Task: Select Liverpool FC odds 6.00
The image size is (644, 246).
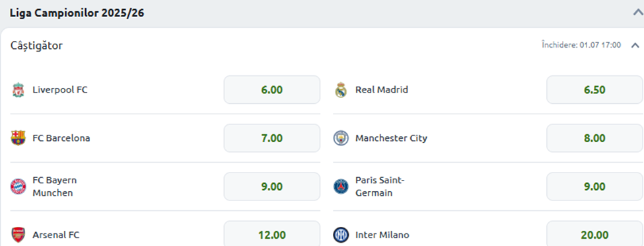Action: [272, 90]
